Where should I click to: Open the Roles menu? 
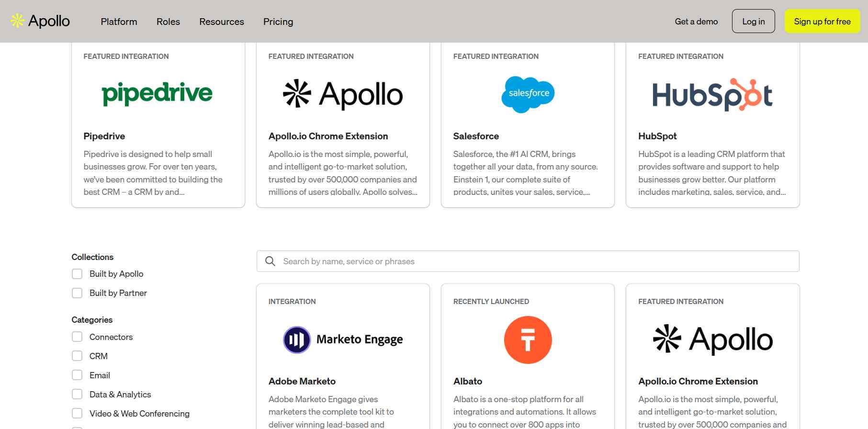point(168,22)
